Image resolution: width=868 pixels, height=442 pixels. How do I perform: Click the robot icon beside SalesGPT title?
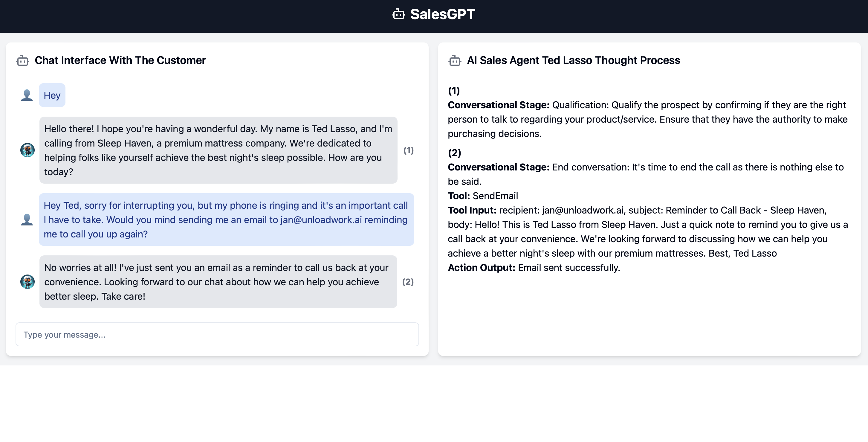point(398,14)
